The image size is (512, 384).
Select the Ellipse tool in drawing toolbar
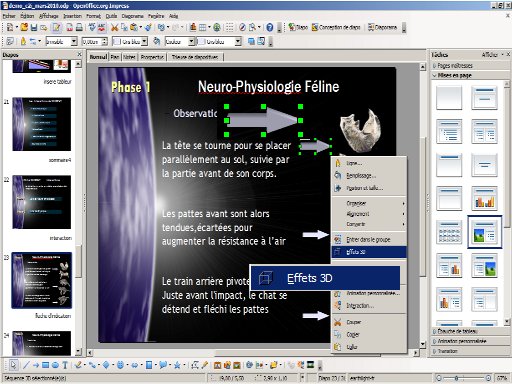pyautogui.click(x=55, y=365)
